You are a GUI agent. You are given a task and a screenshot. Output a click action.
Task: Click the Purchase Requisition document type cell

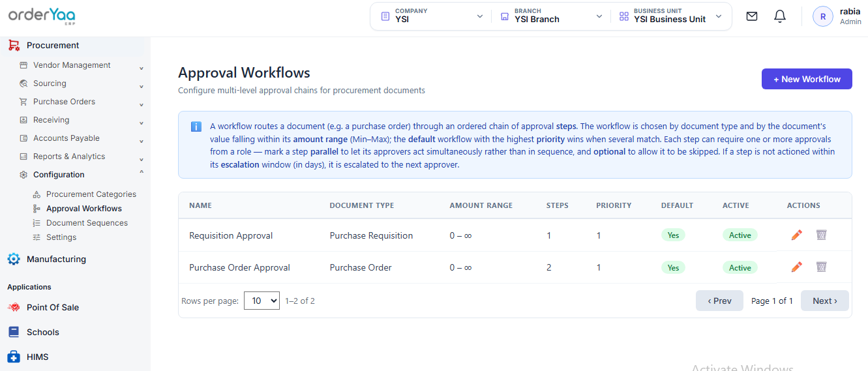[371, 235]
